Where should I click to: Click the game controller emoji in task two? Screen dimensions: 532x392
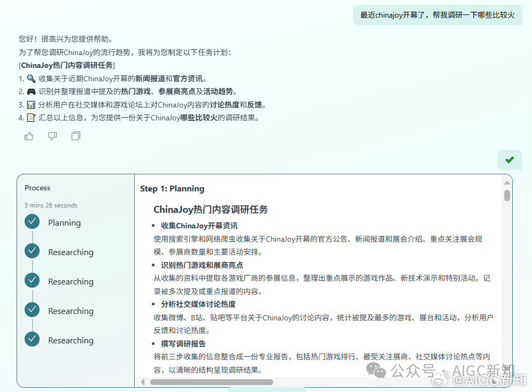(31, 91)
